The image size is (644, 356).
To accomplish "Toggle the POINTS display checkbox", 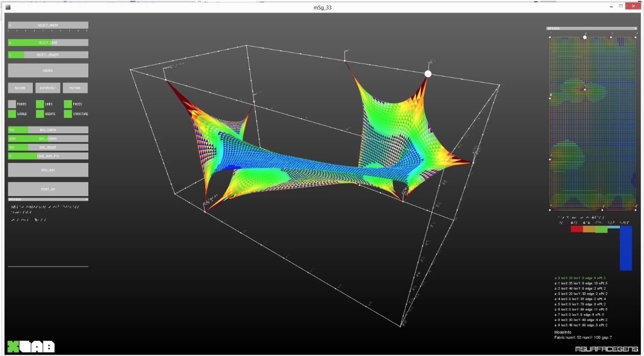I will click(12, 104).
